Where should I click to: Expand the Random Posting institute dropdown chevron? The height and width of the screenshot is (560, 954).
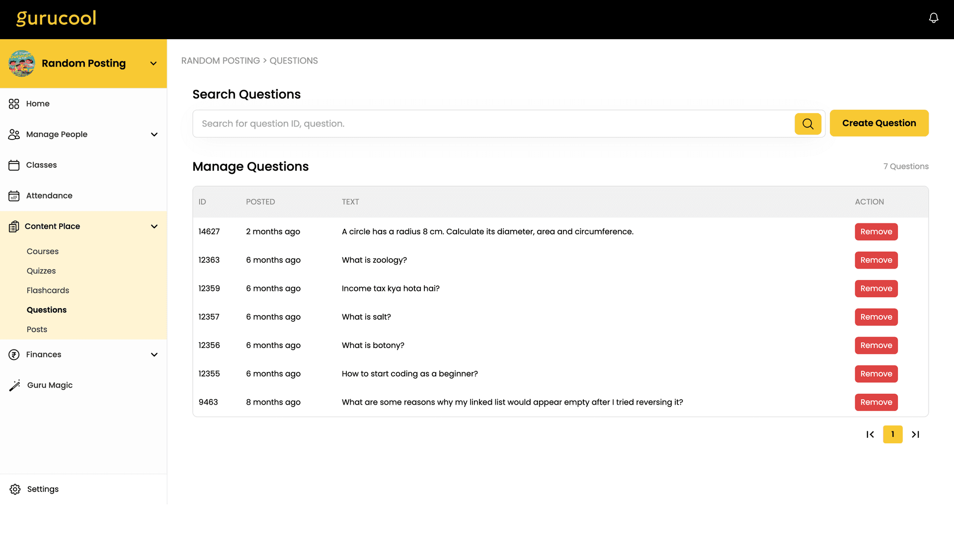point(154,64)
